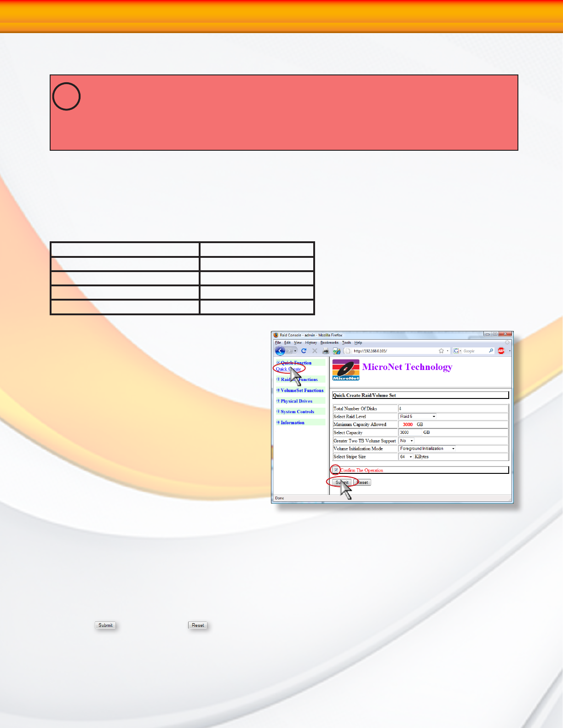Expand the VolumeSet Functions tree

click(278, 390)
